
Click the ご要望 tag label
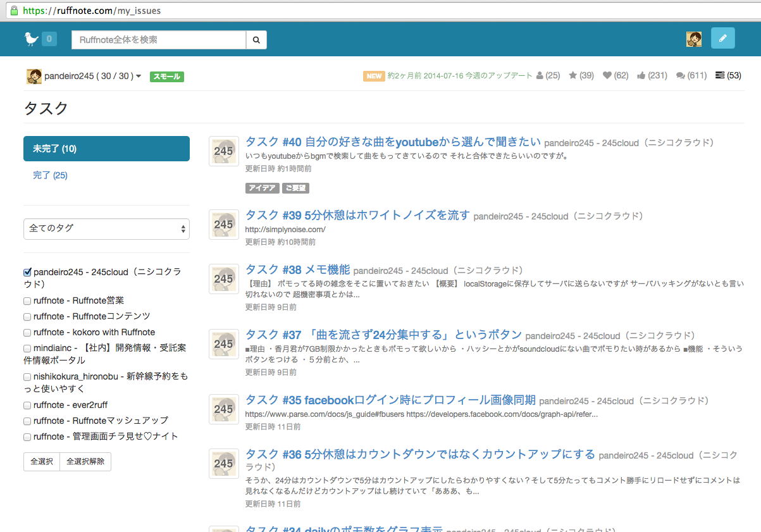pos(295,188)
